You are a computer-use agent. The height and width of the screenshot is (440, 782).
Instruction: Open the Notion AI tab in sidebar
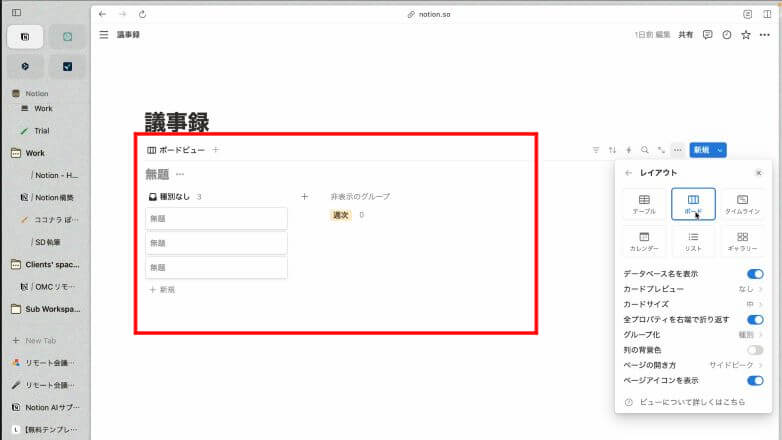tap(45, 407)
